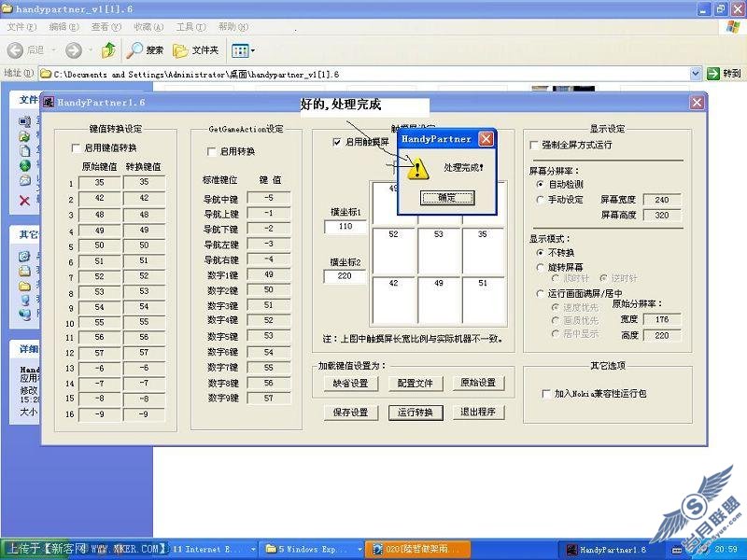Viewport: 747px width, 560px height.
Task: Select the 逆时针 rotation radio button
Action: click(x=603, y=278)
